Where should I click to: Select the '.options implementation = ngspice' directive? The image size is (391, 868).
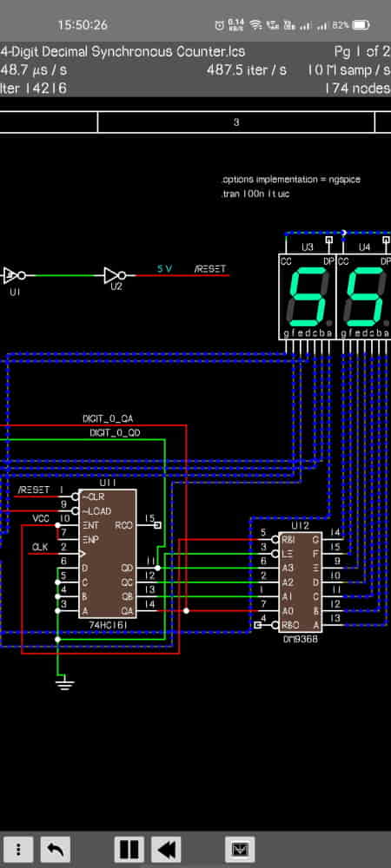click(x=291, y=180)
